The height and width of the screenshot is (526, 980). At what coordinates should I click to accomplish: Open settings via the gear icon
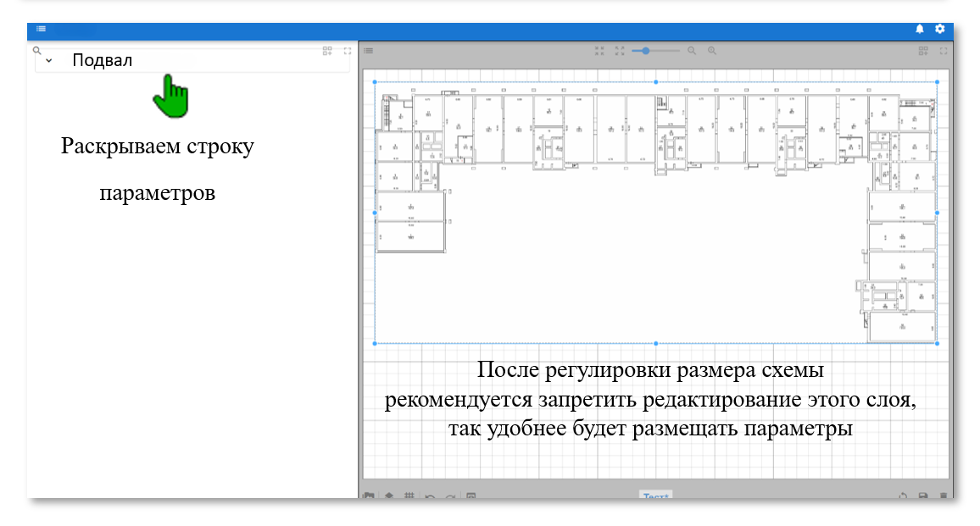click(940, 29)
